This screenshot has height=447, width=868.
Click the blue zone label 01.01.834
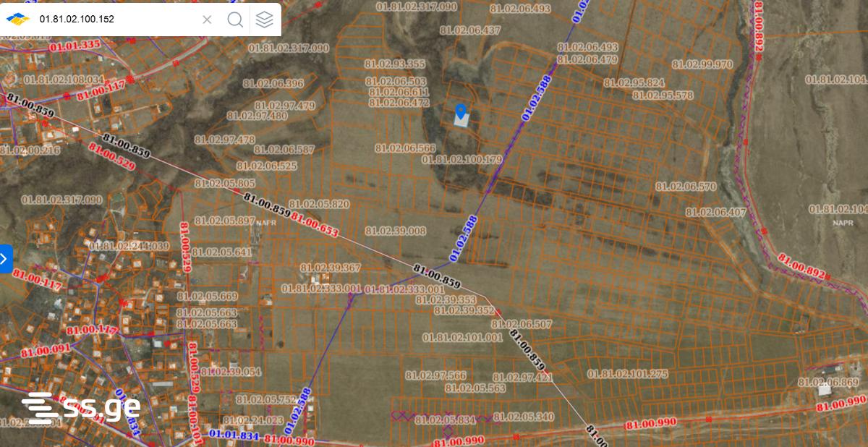pos(234,435)
